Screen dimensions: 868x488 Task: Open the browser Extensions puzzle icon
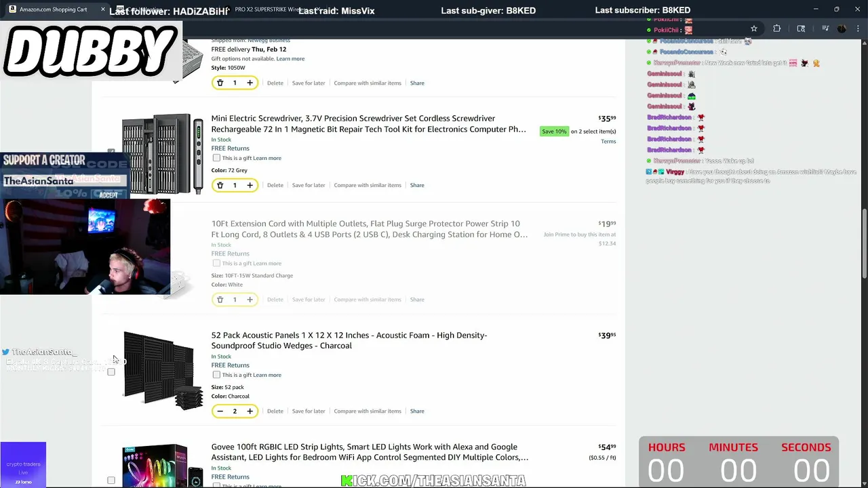(x=777, y=28)
